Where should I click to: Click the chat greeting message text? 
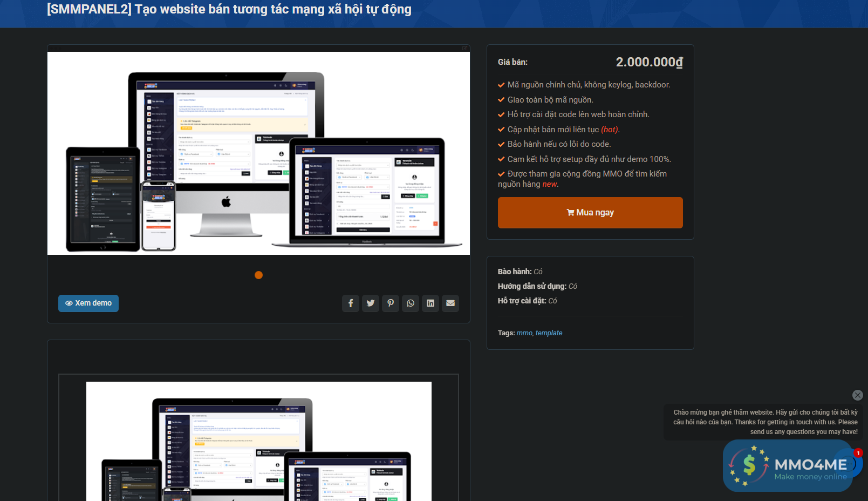click(x=766, y=422)
